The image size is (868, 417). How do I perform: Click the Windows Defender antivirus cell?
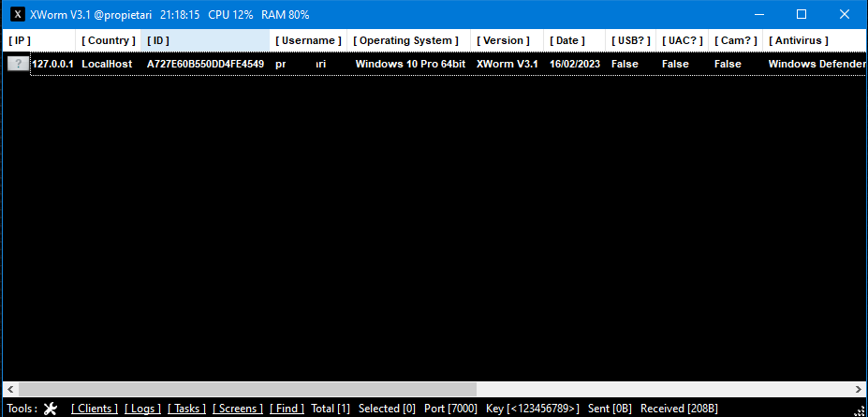coord(817,65)
